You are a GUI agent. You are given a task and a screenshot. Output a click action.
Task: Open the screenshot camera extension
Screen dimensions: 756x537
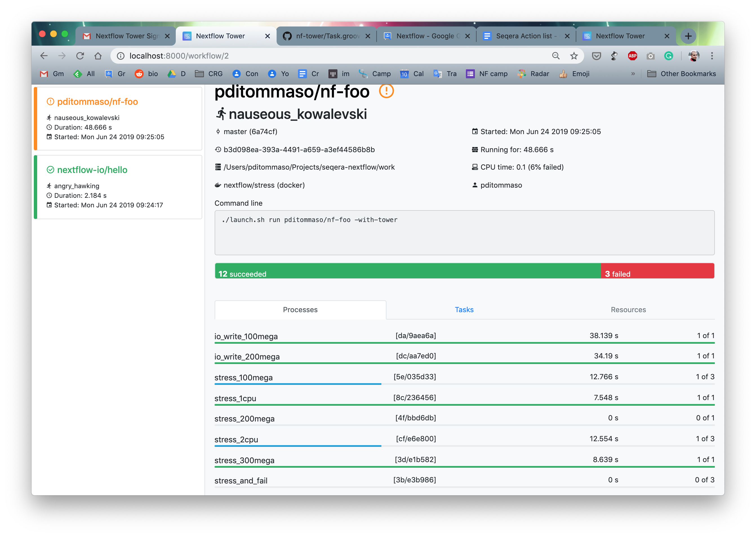(x=651, y=56)
